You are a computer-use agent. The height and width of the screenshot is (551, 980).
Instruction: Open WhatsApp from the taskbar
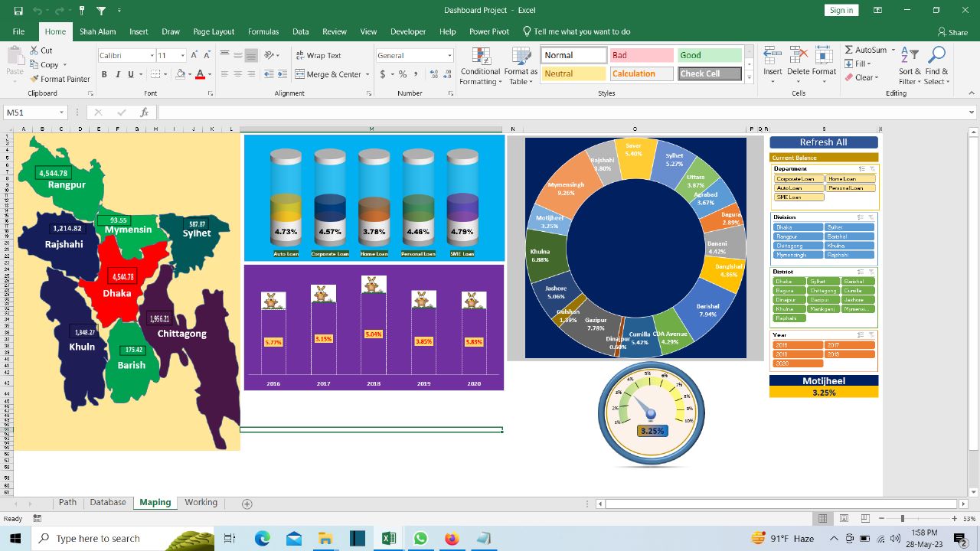[x=420, y=539]
